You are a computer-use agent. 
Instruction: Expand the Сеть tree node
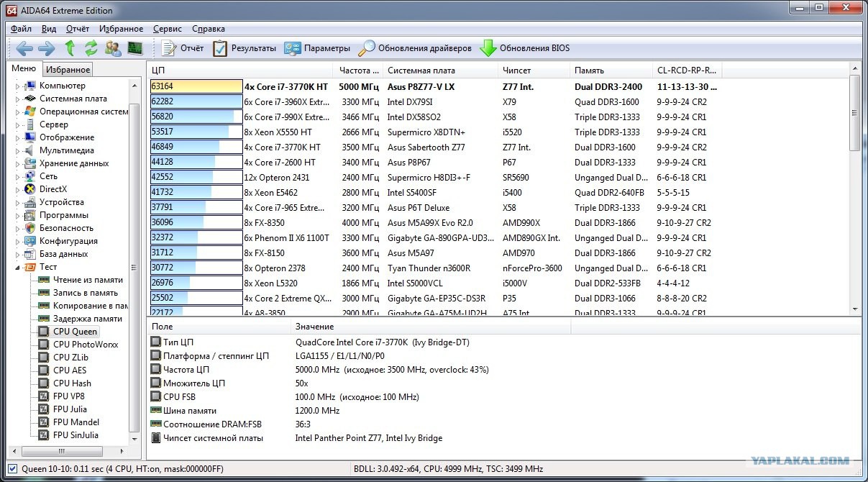[17, 177]
